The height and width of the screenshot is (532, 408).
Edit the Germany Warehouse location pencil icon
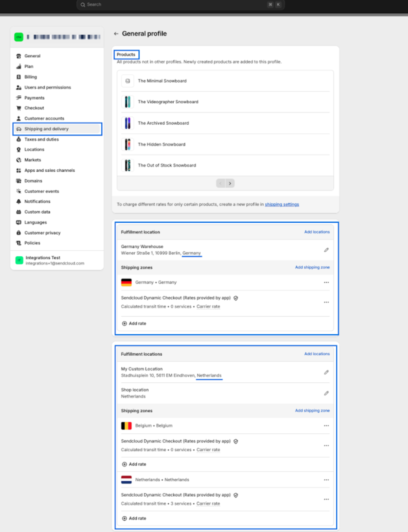coord(326,250)
